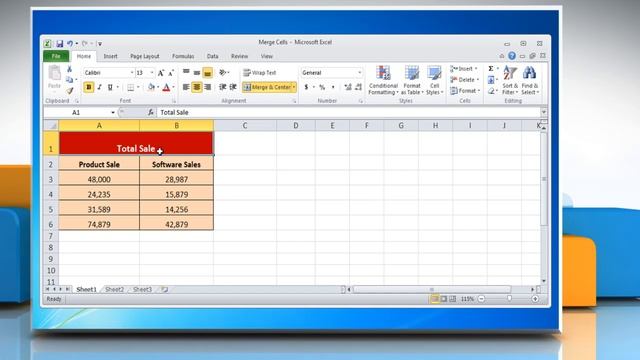Viewport: 640px width, 360px height.
Task: Switch to Sheet3 worksheet tab
Action: coord(142,289)
